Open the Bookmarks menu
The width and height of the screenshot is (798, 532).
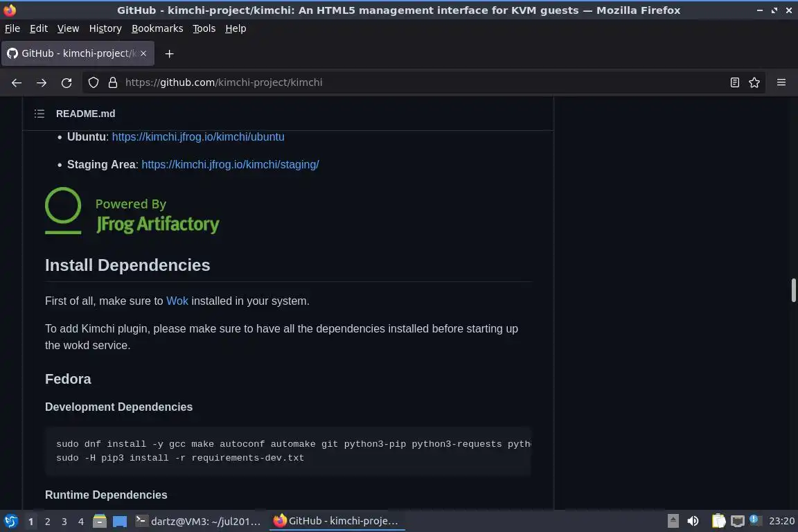[157, 28]
